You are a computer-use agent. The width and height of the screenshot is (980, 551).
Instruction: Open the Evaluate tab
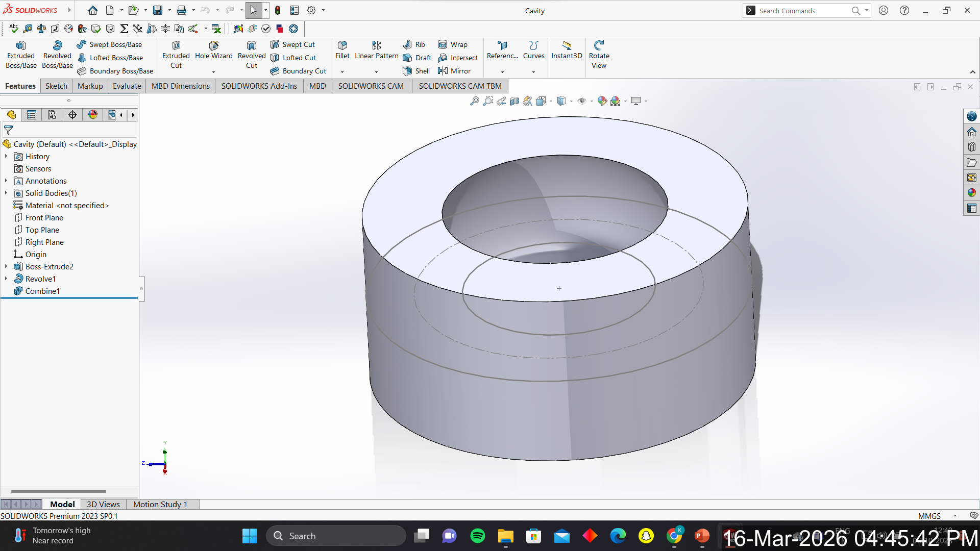tap(127, 86)
